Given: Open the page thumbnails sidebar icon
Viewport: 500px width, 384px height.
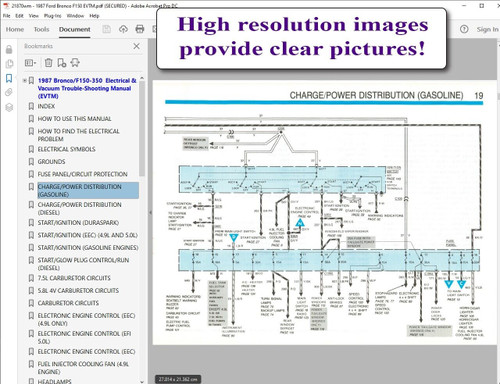Looking at the screenshot, I should point(9,64).
